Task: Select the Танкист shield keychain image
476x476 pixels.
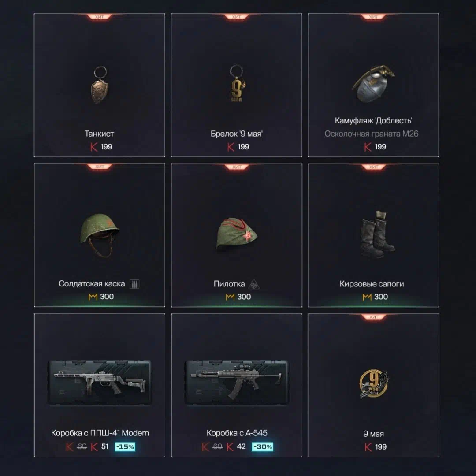Action: [100, 85]
